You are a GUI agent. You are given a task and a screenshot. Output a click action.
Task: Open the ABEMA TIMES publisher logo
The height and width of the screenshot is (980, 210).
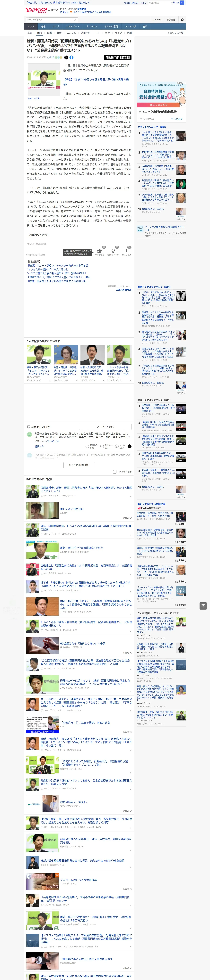117,57
